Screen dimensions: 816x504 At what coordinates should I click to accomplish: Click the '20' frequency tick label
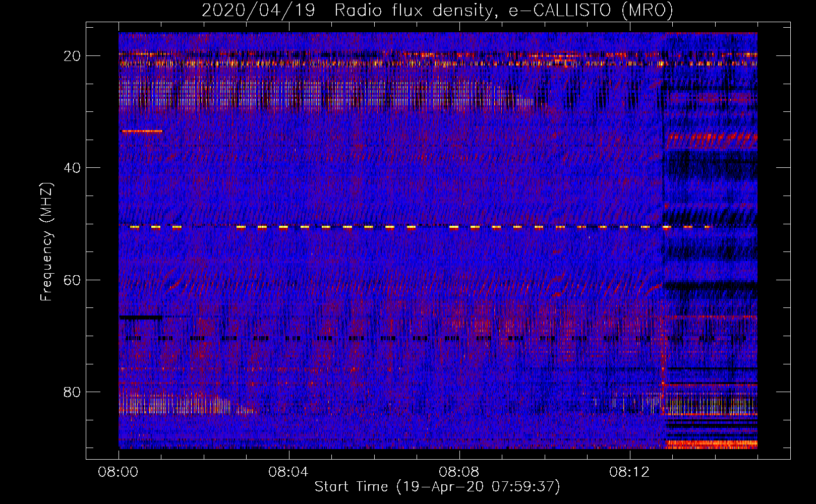[72, 56]
